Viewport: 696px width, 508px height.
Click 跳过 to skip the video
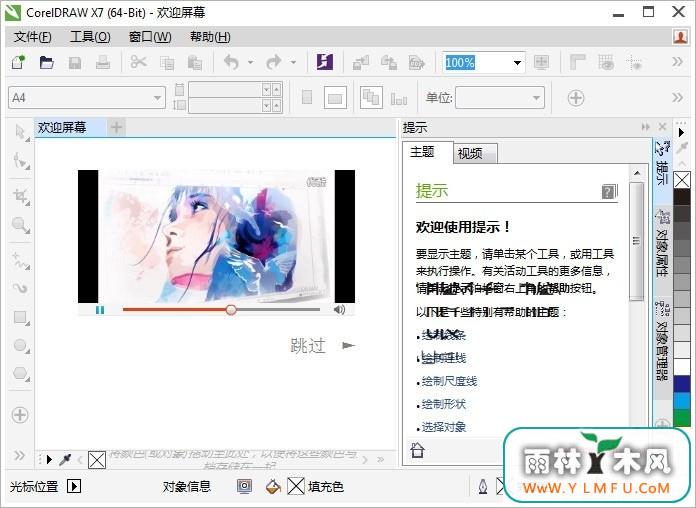click(x=308, y=345)
